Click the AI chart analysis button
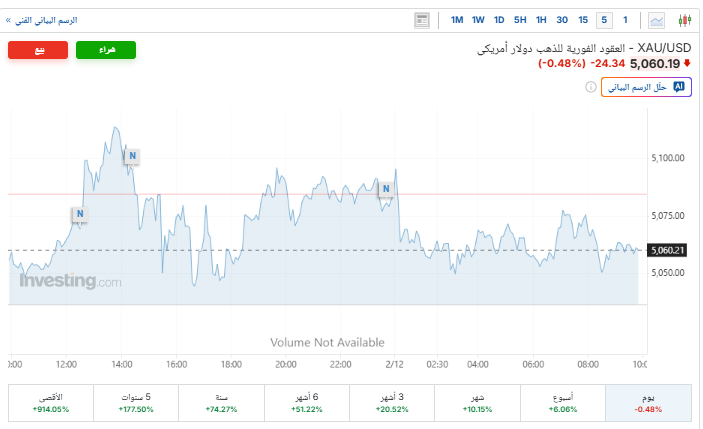The width and height of the screenshot is (703, 429). (648, 87)
